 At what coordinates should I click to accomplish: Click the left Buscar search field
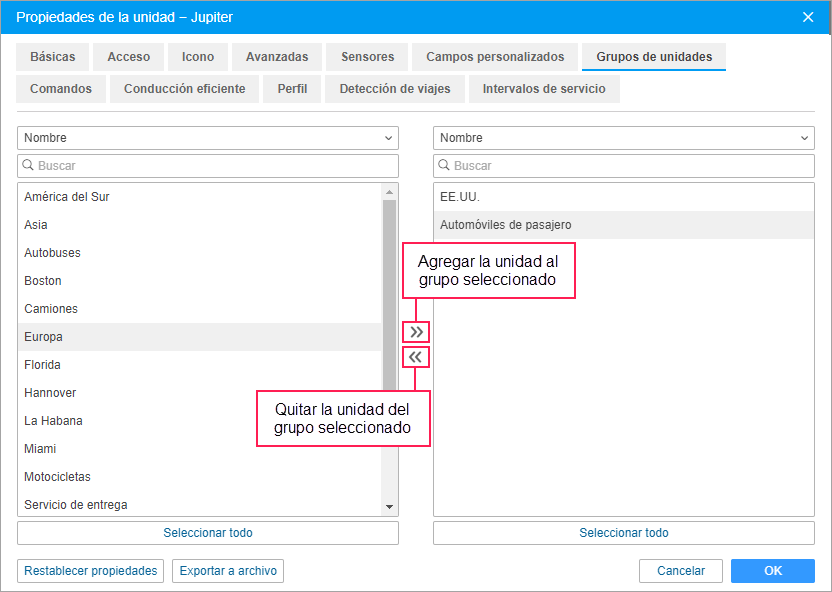(208, 166)
